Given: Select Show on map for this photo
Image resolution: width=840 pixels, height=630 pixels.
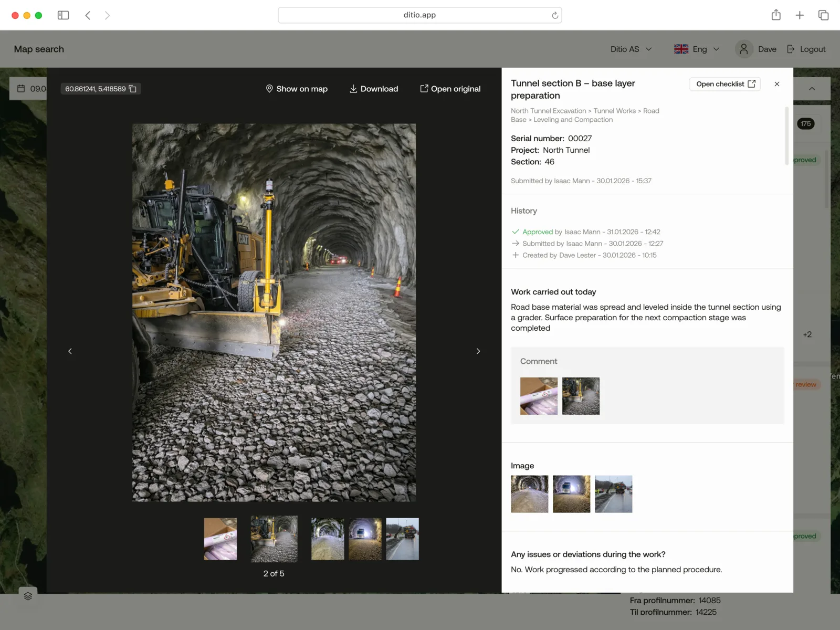Looking at the screenshot, I should click(x=297, y=88).
